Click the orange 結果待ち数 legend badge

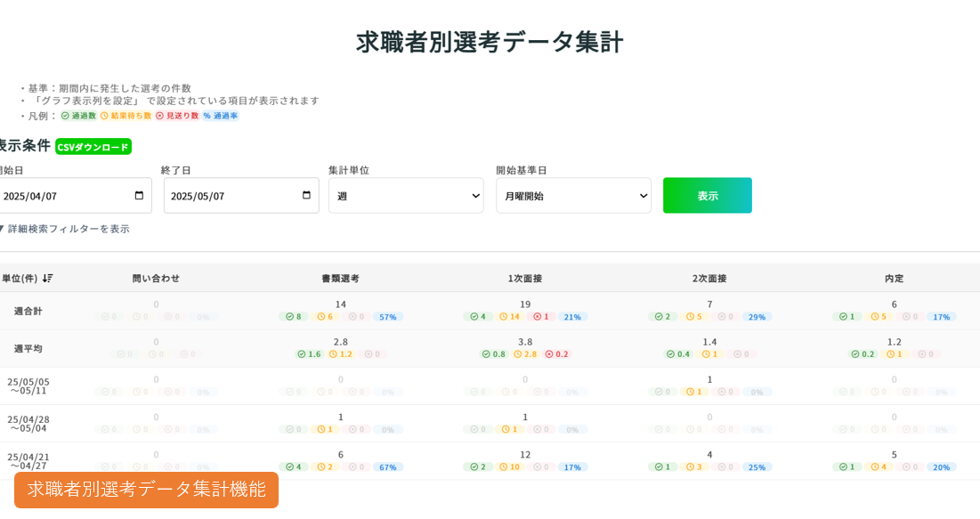tap(126, 116)
